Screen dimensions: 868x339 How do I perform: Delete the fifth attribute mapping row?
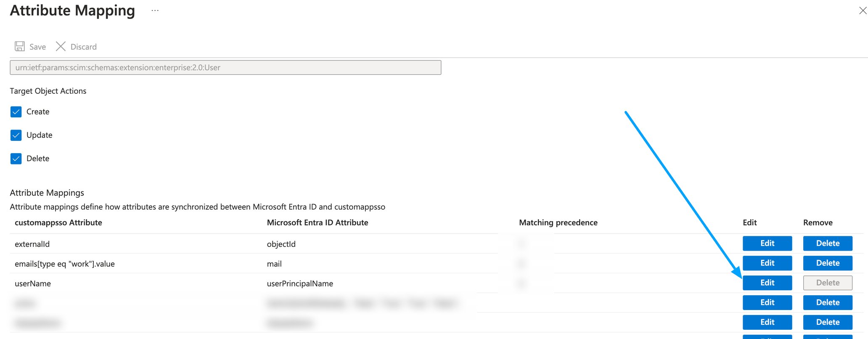(827, 322)
